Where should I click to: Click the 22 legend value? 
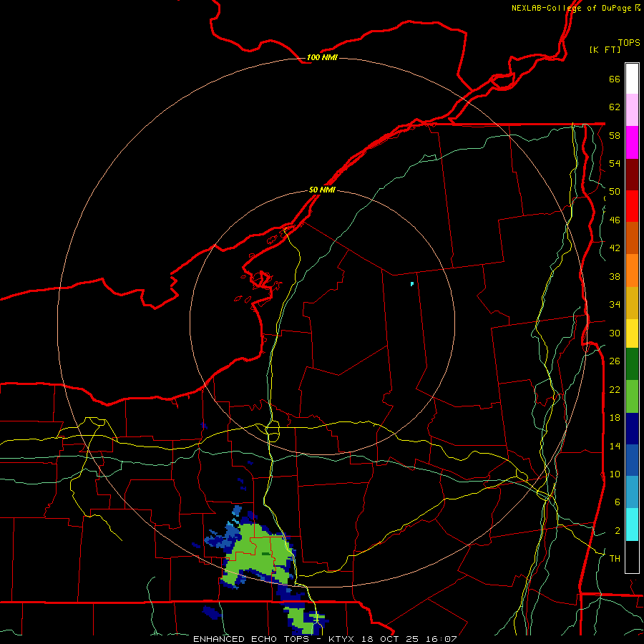pos(615,389)
